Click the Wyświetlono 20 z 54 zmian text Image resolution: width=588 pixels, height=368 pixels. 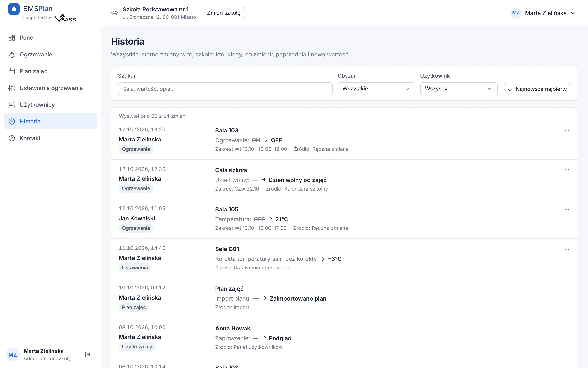tap(152, 116)
